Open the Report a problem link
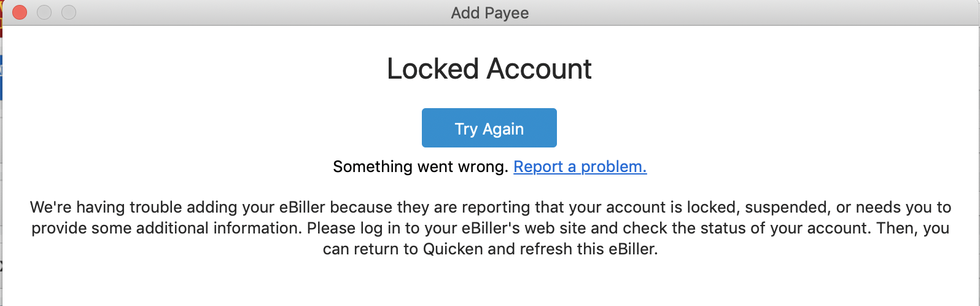980x306 pixels. point(580,167)
